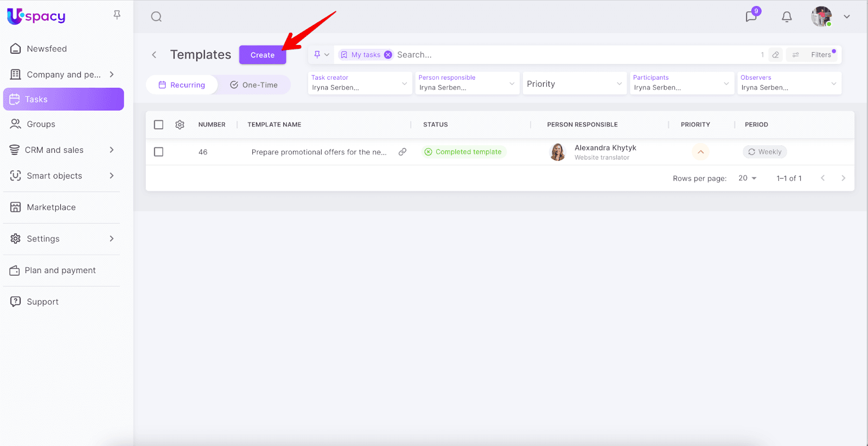Tick the select-all checkbox in table header
Viewport: 868px width, 446px height.
pyautogui.click(x=158, y=125)
